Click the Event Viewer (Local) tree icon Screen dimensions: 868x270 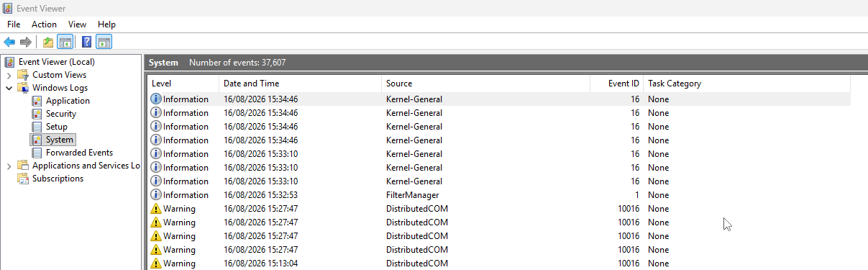[x=10, y=62]
